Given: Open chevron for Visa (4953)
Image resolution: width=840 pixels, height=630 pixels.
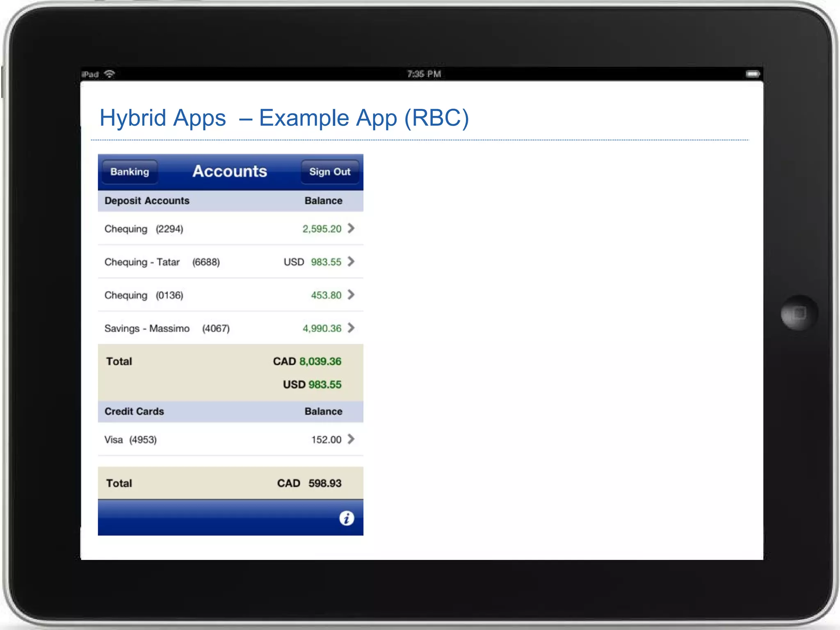Looking at the screenshot, I should pos(351,439).
